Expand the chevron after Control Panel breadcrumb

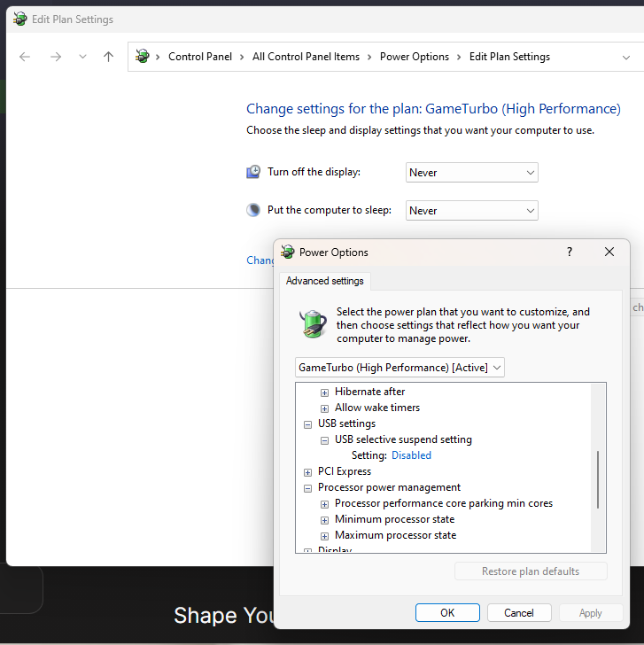coord(242,58)
